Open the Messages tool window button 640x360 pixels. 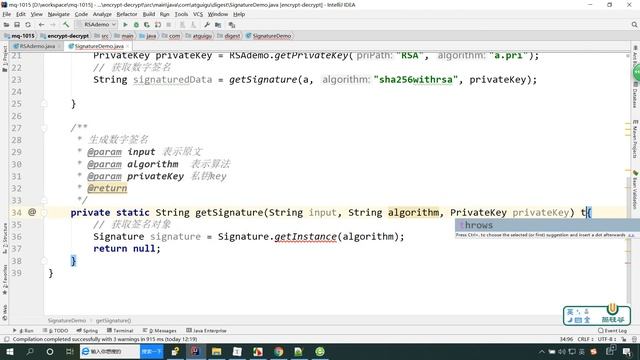click(160, 331)
